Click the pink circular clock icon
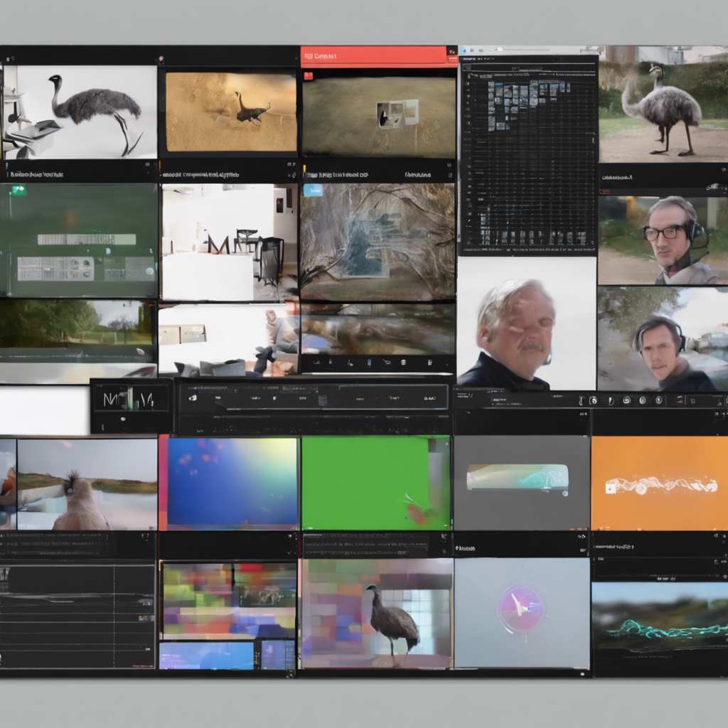The width and height of the screenshot is (728, 728). [x=521, y=609]
